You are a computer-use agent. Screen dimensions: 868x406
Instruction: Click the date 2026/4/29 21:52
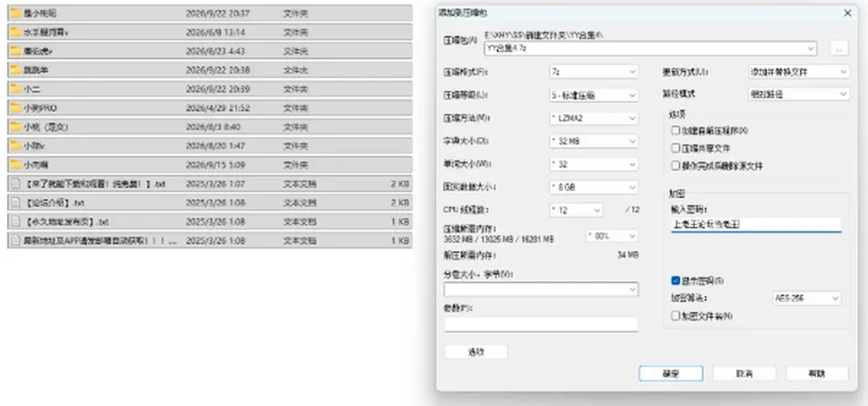pyautogui.click(x=218, y=108)
